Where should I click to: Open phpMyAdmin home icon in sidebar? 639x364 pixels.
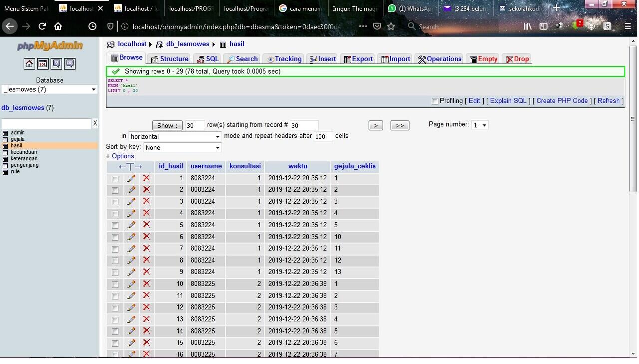29,64
